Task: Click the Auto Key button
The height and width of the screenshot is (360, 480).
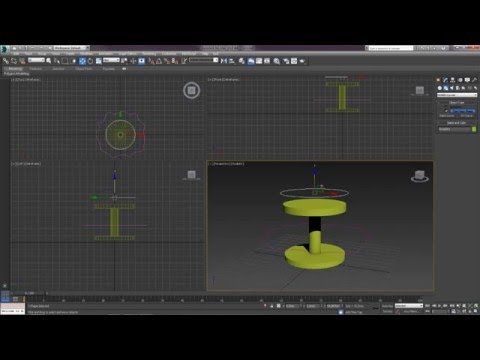Action: (x=387, y=306)
